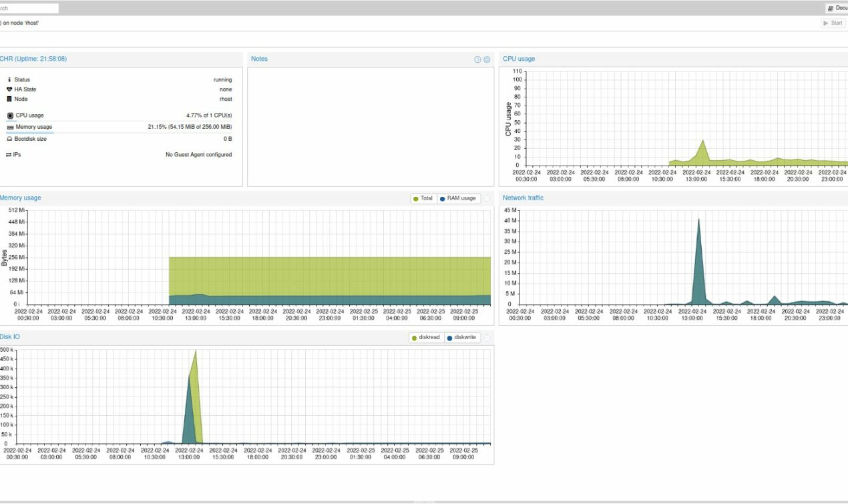Screen dimensions: 848x504
Task: Click the CPU usage chip icon
Action: tap(10, 115)
